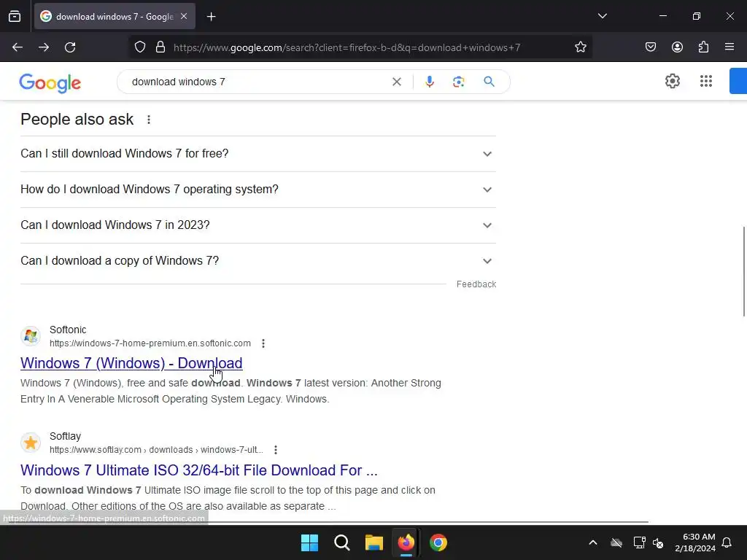Open Softlay result URL breadcrumb
747x560 pixels.
point(156,450)
